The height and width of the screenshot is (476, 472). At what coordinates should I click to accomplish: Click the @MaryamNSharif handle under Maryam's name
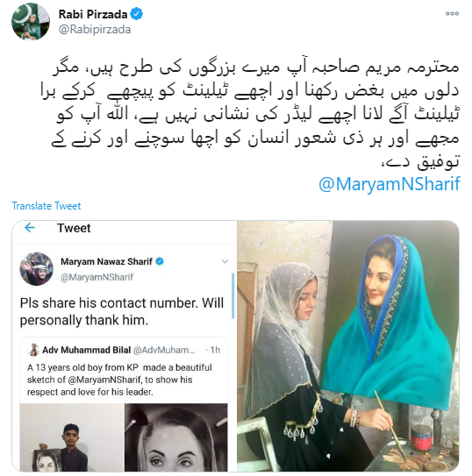(97, 277)
